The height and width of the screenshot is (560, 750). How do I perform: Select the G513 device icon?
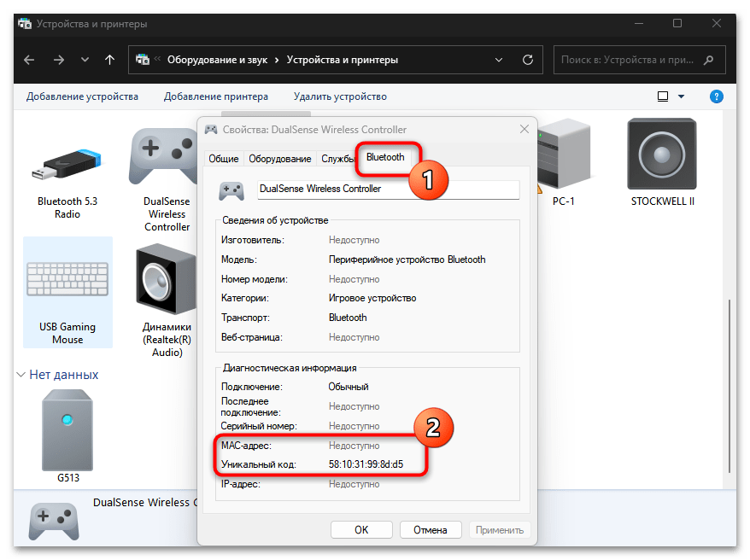point(67,429)
